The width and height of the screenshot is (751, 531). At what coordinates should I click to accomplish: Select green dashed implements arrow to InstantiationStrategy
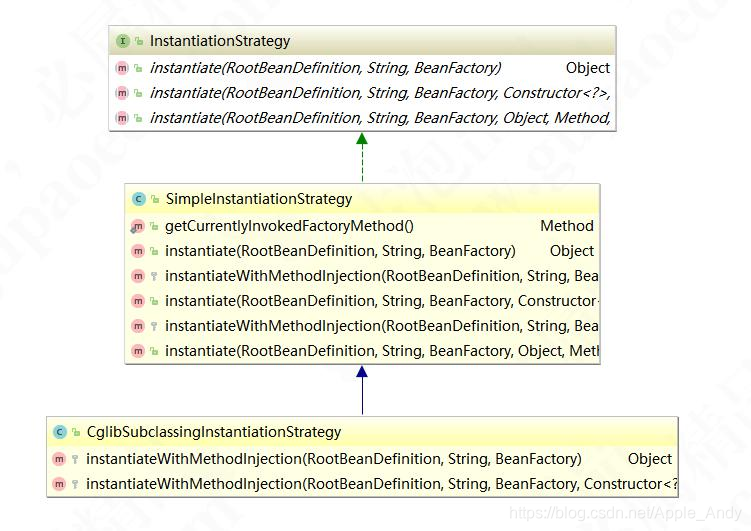(362, 157)
